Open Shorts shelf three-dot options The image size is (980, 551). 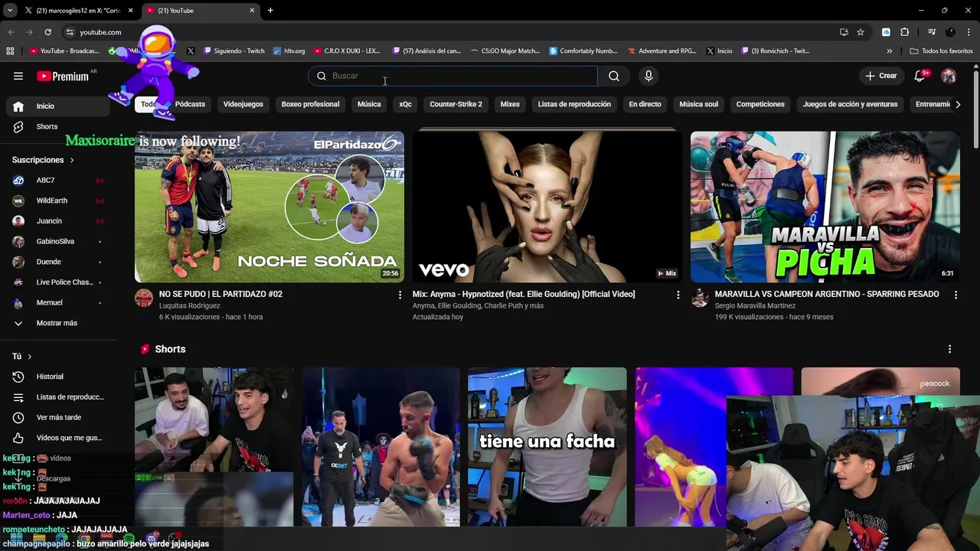pos(949,349)
